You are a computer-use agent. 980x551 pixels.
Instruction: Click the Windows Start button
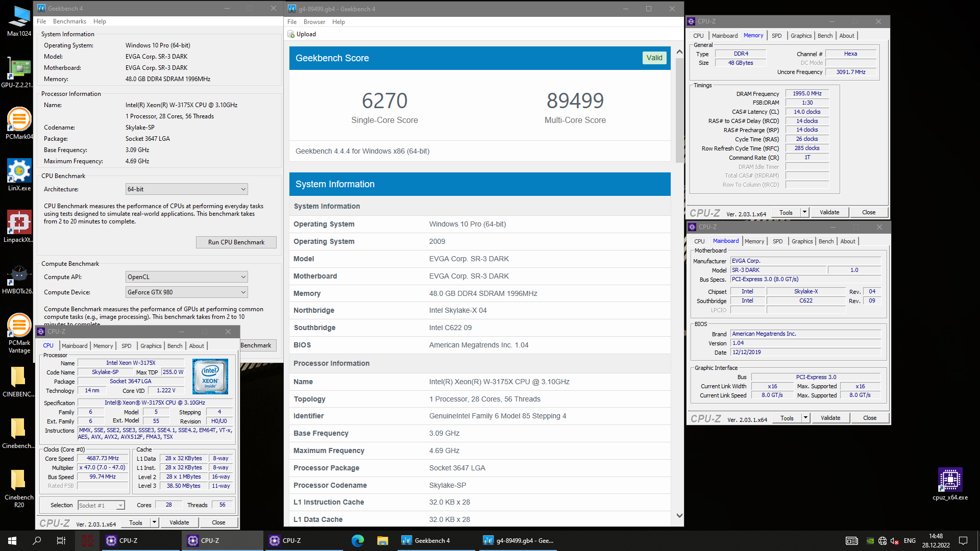[12, 541]
